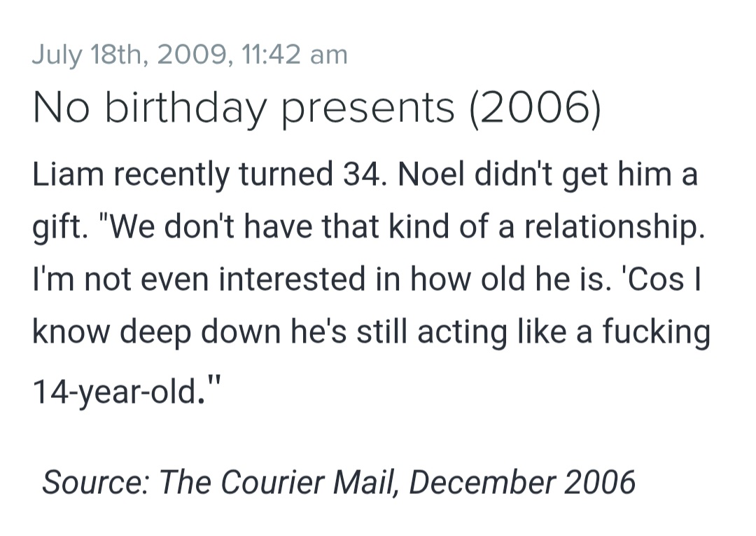The height and width of the screenshot is (536, 756).
Task: Click the word "birthday" in the title
Action: 185,108
